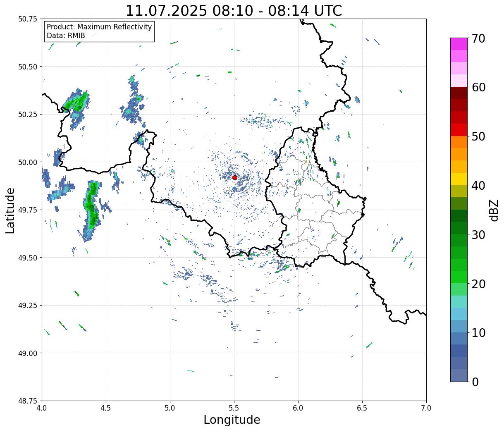The image size is (504, 430).
Task: Click the bright red colorbar swatch at 50
Action: 459,130
